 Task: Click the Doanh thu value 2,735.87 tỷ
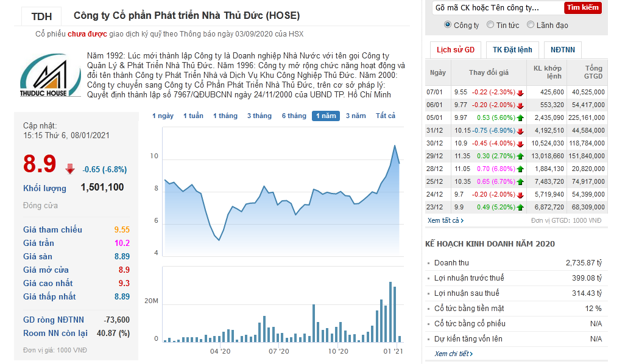584,263
